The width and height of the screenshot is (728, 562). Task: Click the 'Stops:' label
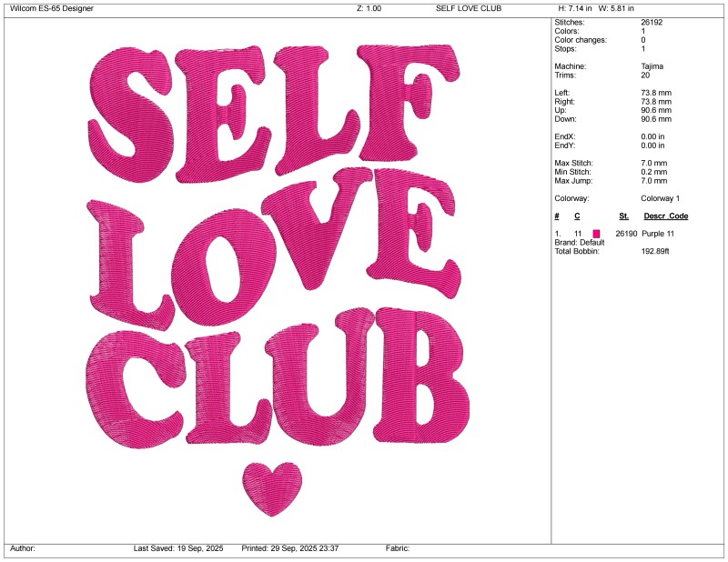[x=565, y=49]
